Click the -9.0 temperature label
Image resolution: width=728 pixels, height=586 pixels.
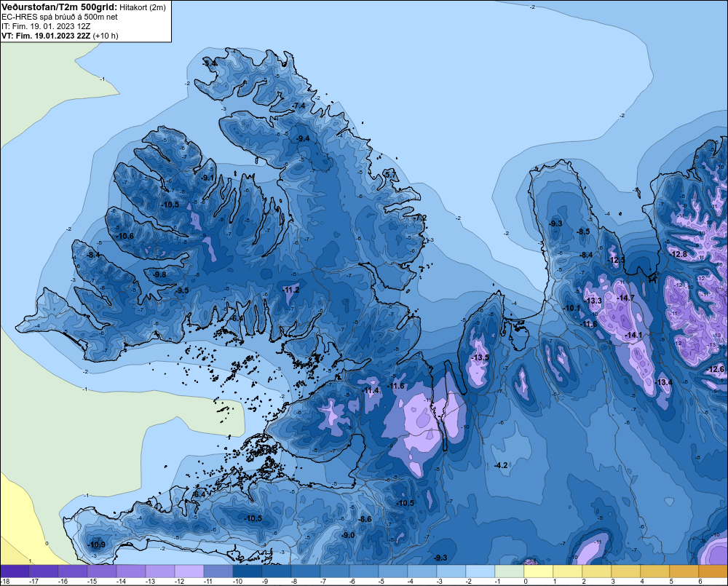coord(348,535)
